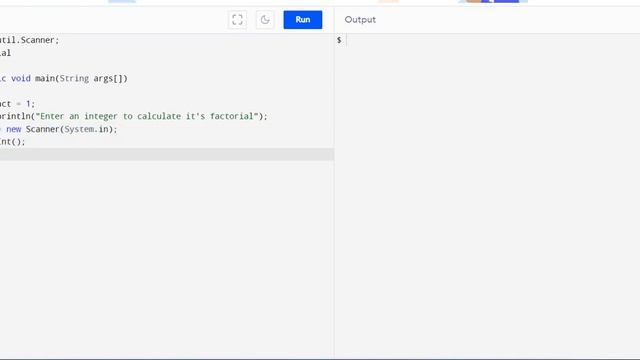Click the 'util.Scanner;' import line
Image resolution: width=640 pixels, height=360 pixels.
click(29, 40)
